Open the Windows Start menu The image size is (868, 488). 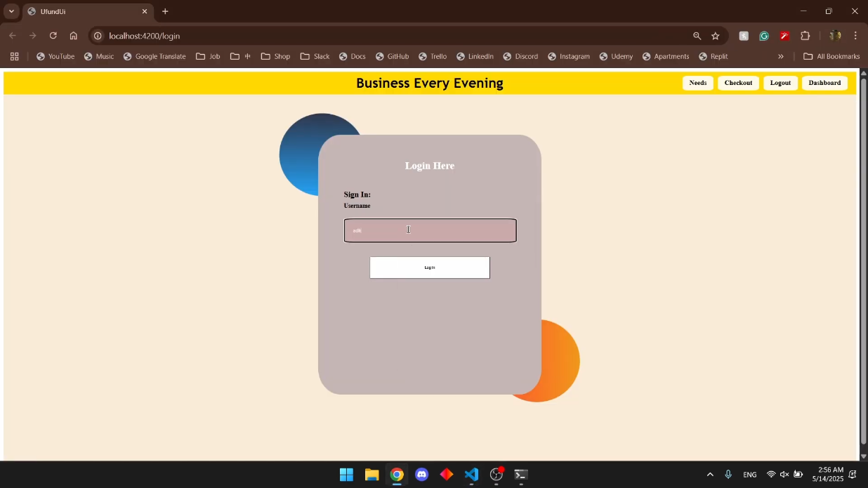point(346,475)
